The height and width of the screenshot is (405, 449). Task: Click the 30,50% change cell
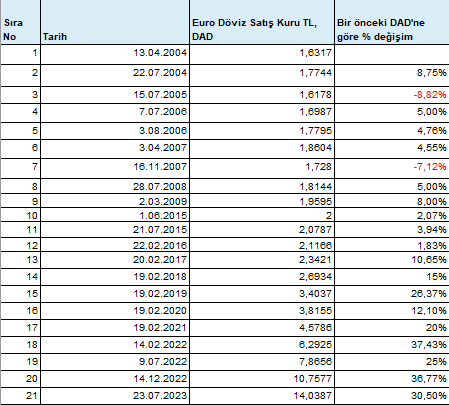click(392, 396)
